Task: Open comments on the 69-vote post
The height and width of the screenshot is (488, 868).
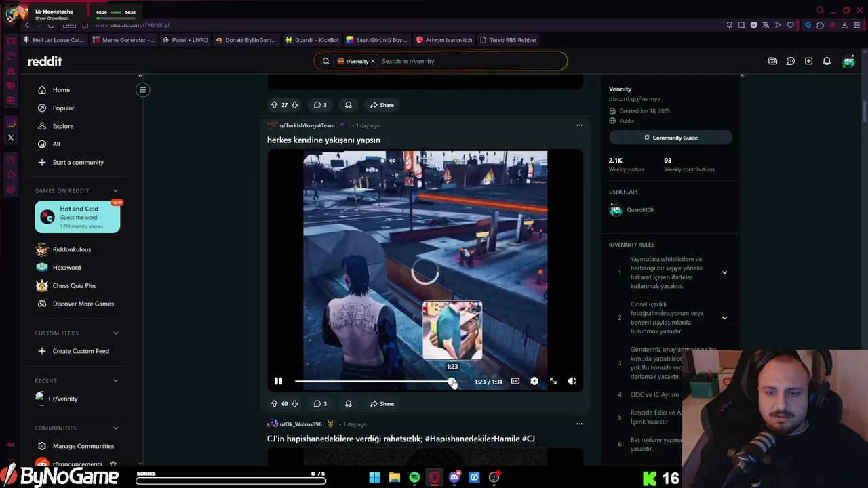Action: tap(320, 403)
